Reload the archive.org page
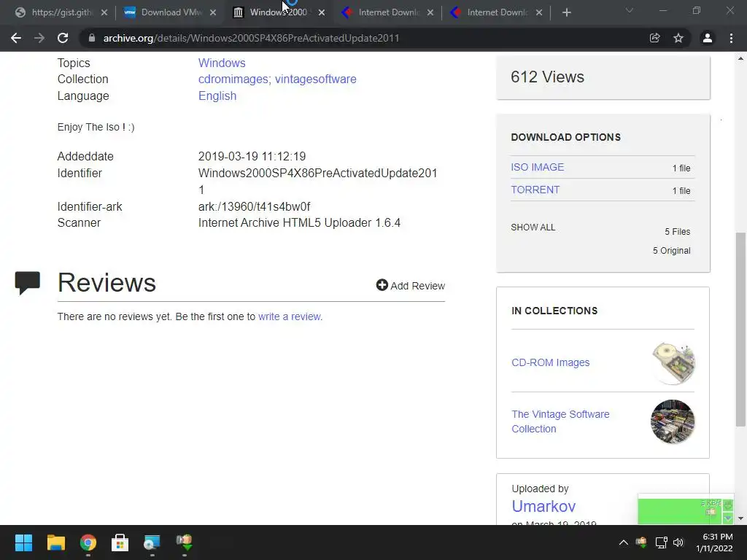 pos(63,38)
